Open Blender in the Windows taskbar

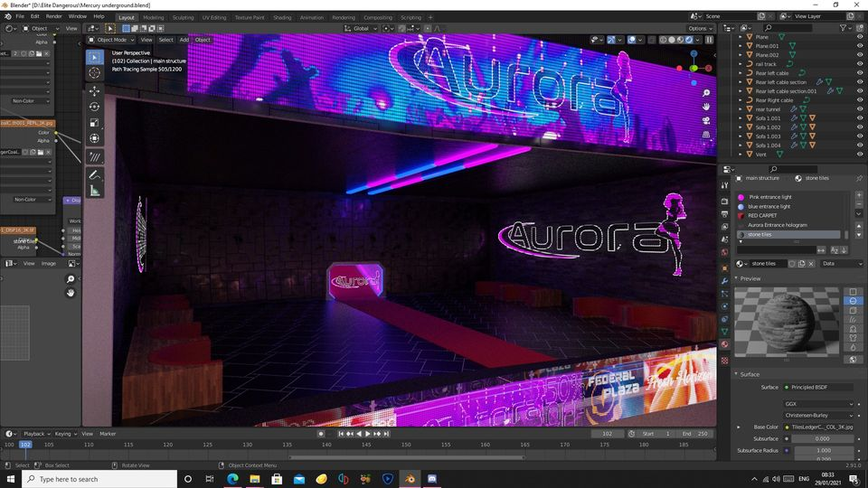pos(410,479)
